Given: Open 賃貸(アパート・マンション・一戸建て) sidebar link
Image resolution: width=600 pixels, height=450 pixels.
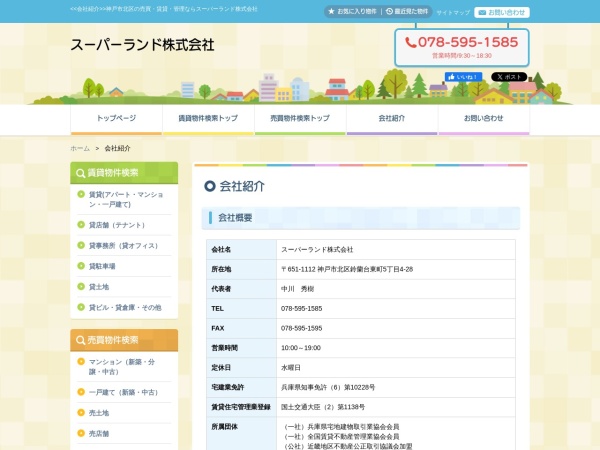Looking at the screenshot, I should click(x=126, y=199).
